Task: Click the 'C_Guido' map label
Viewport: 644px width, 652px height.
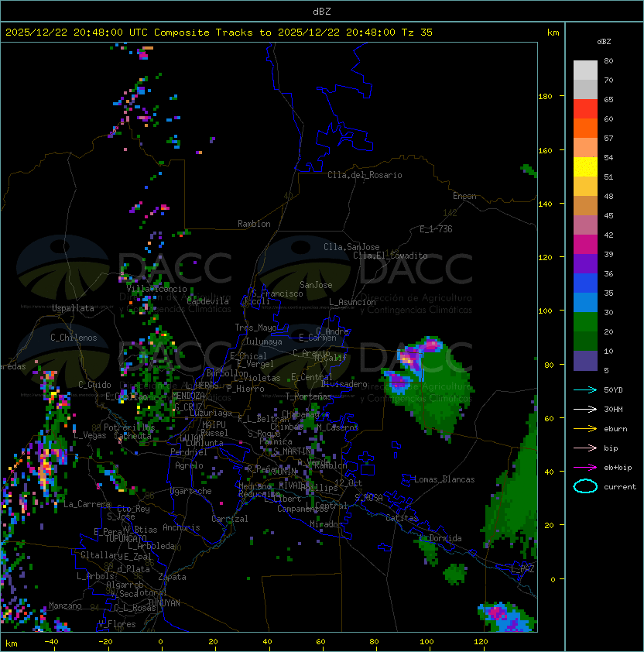Action: tap(94, 385)
